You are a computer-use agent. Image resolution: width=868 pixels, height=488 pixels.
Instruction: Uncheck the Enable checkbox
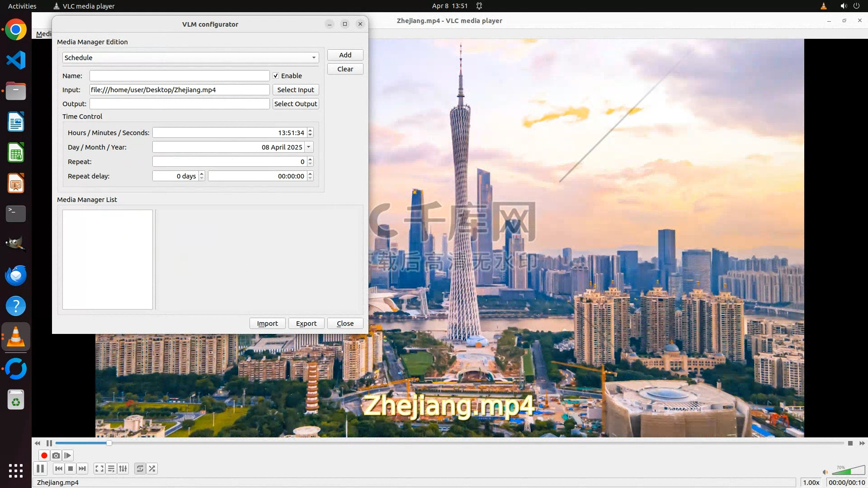(x=276, y=76)
